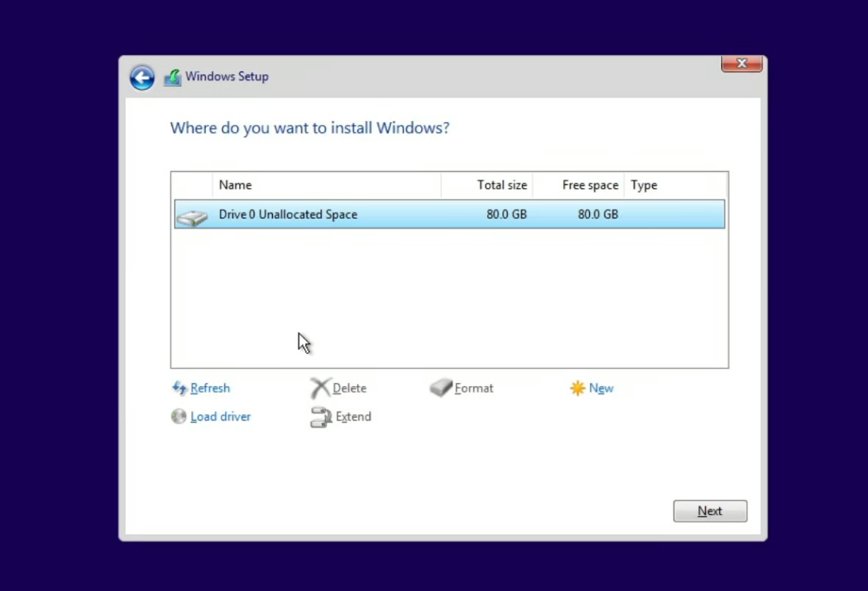
Task: Sort drives by the Name column header
Action: [235, 185]
